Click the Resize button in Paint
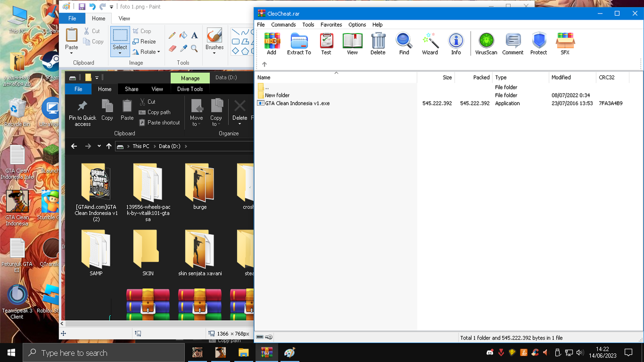This screenshot has width=644, height=362. [144, 42]
